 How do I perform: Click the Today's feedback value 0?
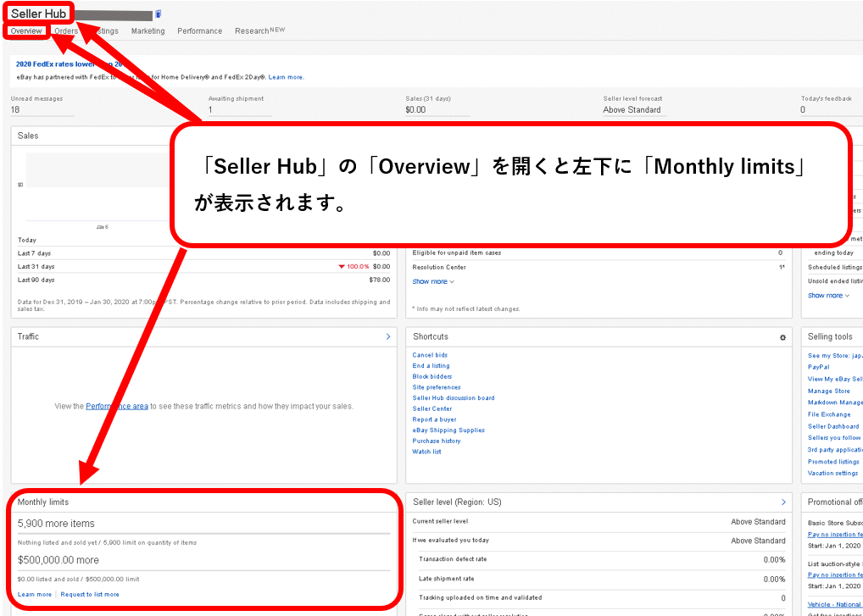click(803, 109)
